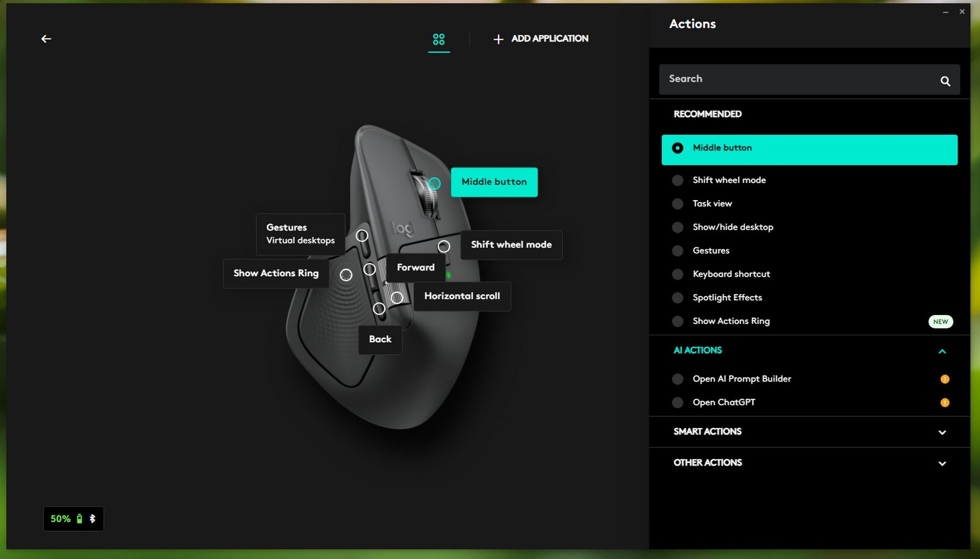
Task: Choose Show Actions Ring in actions list
Action: [731, 321]
